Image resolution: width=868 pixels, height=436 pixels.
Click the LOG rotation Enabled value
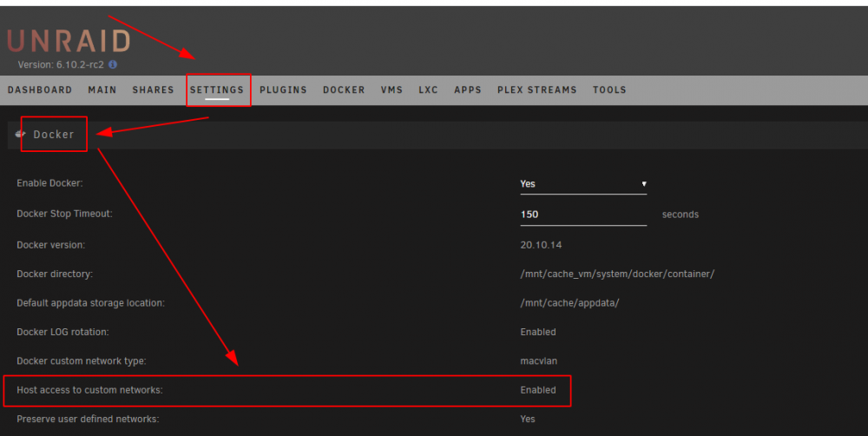click(538, 332)
